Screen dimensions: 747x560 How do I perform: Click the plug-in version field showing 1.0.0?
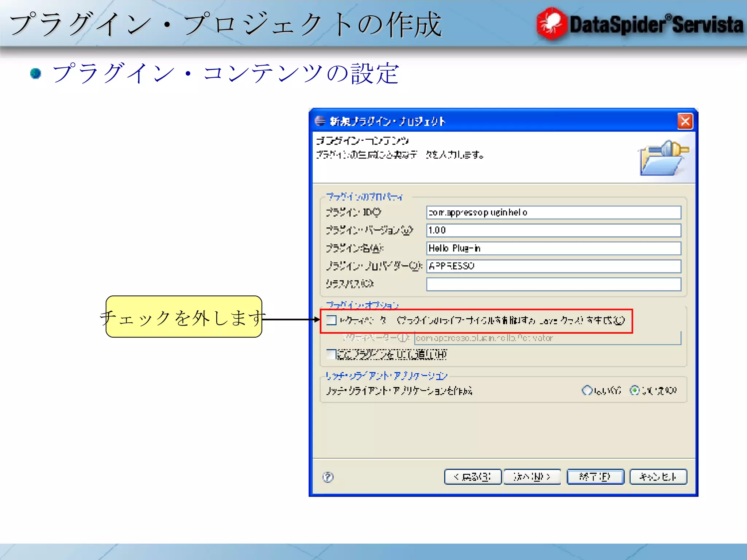(x=553, y=230)
